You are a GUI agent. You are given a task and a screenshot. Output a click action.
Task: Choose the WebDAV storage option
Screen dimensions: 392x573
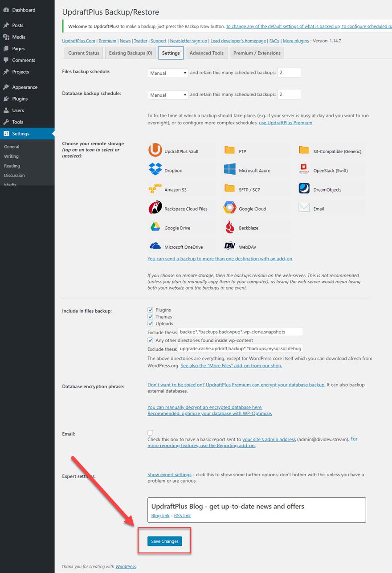click(229, 246)
